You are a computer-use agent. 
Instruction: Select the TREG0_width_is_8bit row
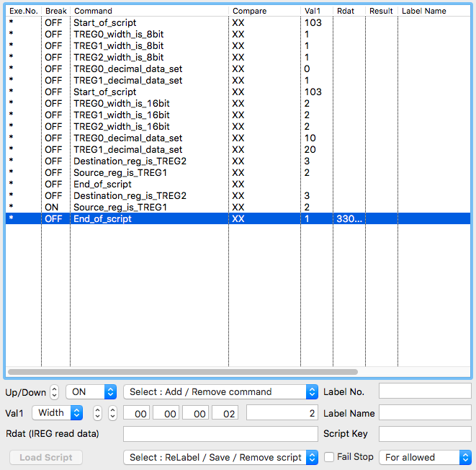point(238,35)
